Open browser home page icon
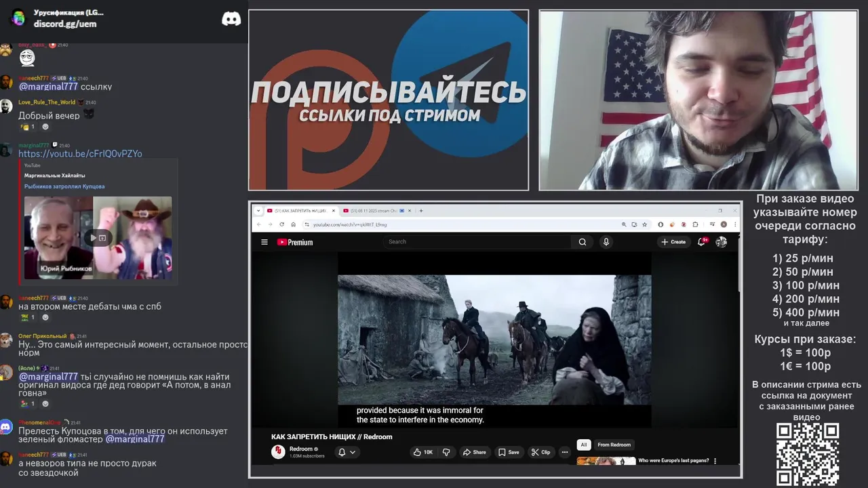Image resolution: width=868 pixels, height=488 pixels. point(293,224)
